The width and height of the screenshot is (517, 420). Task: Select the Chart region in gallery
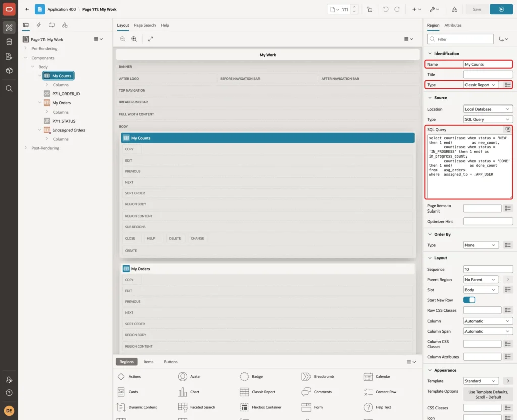(x=189, y=392)
